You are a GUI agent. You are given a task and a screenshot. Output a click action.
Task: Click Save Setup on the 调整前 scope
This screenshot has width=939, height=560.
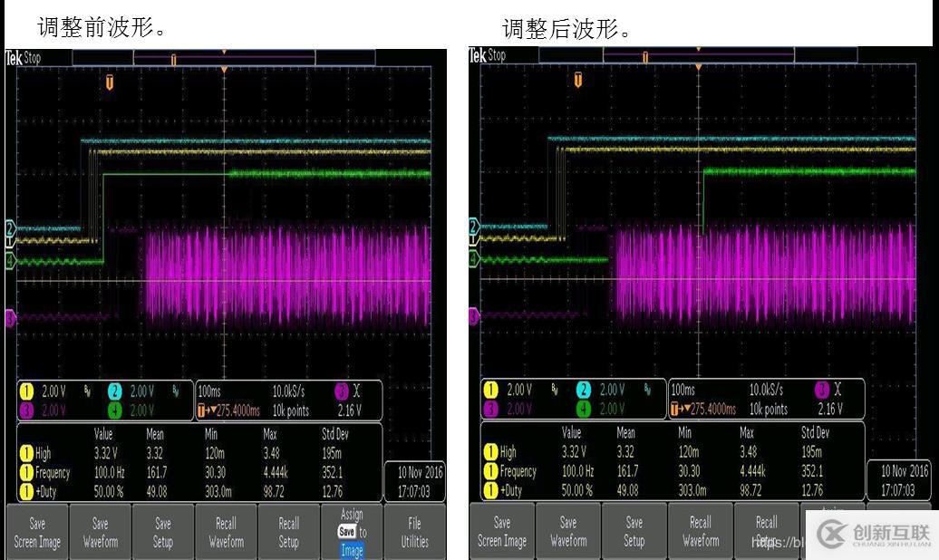pyautogui.click(x=163, y=532)
